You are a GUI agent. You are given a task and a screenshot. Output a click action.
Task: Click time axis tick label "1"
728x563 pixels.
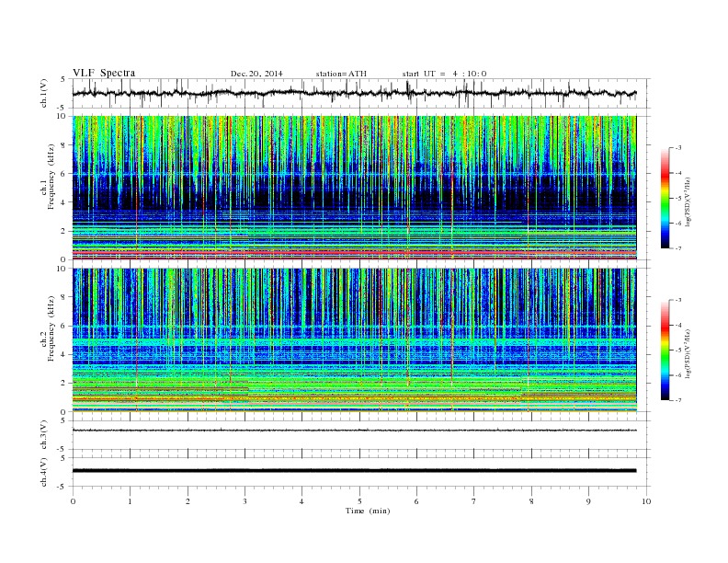pos(130,501)
